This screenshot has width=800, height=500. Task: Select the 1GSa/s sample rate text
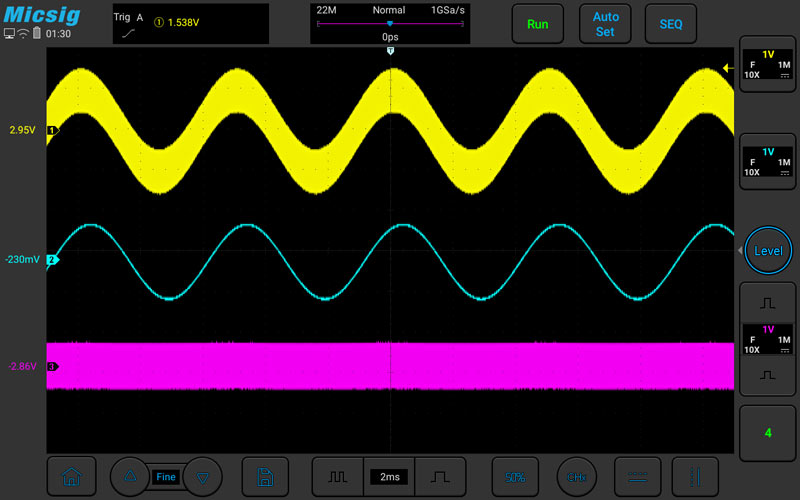click(x=447, y=10)
